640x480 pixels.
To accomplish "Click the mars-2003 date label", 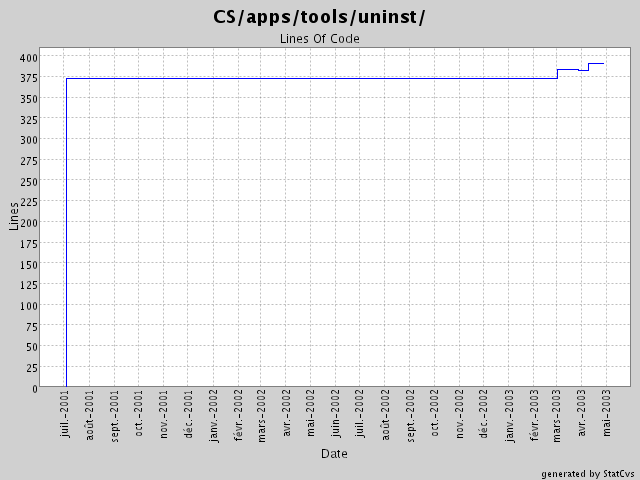I will pos(557,416).
